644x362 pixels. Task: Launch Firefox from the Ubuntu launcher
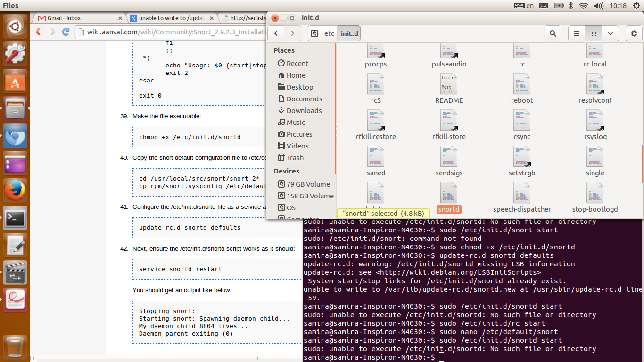(x=16, y=191)
